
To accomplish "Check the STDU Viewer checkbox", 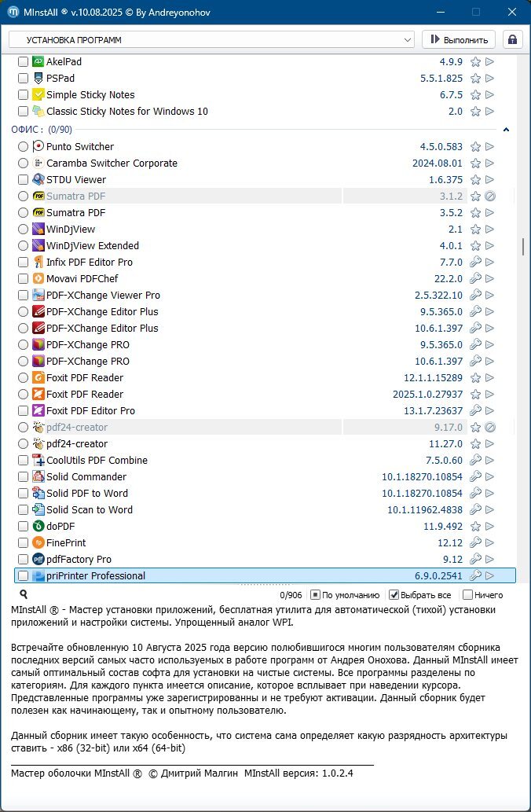I will [23, 180].
